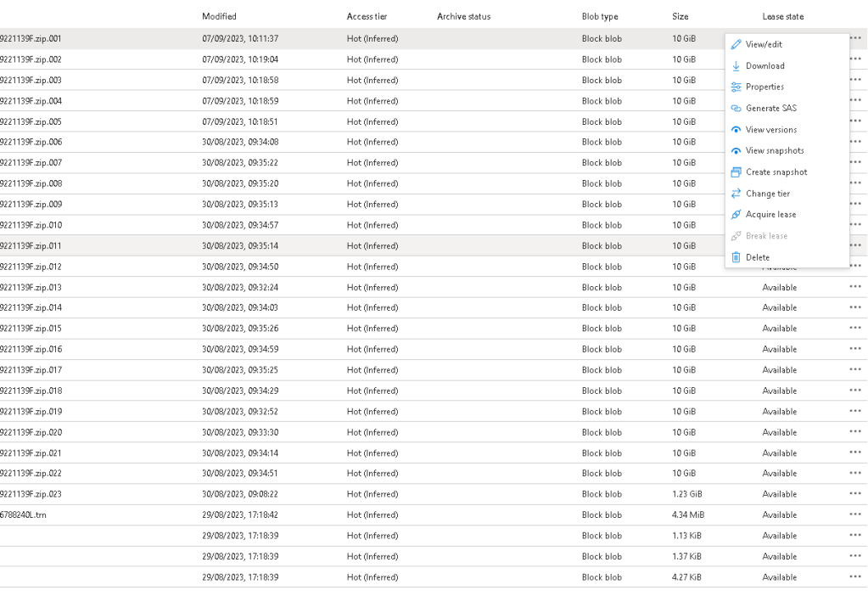
Task: Select Acquire lease in the context menu
Action: click(x=770, y=214)
